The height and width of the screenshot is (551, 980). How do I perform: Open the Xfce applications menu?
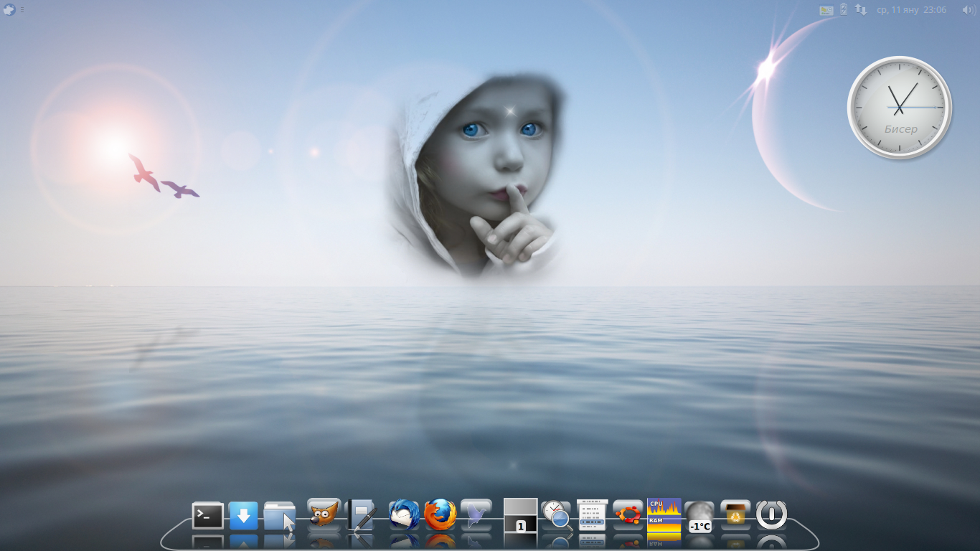pos(9,10)
